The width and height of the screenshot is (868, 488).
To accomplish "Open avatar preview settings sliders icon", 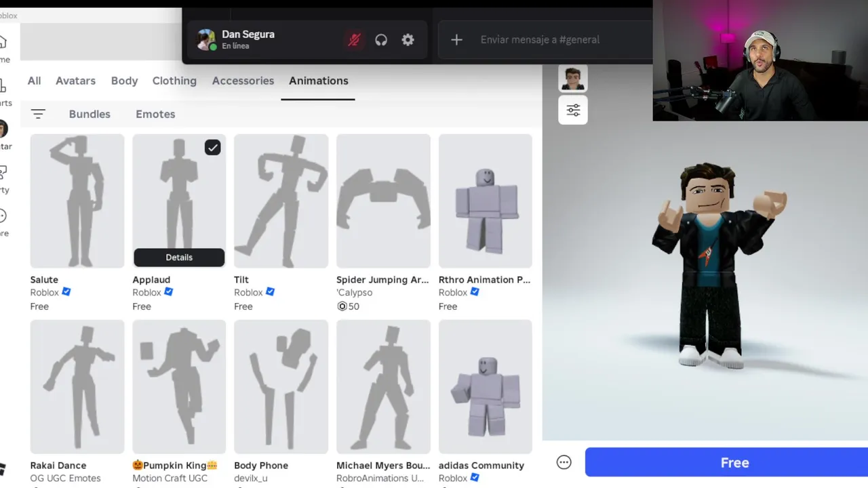I will (573, 110).
